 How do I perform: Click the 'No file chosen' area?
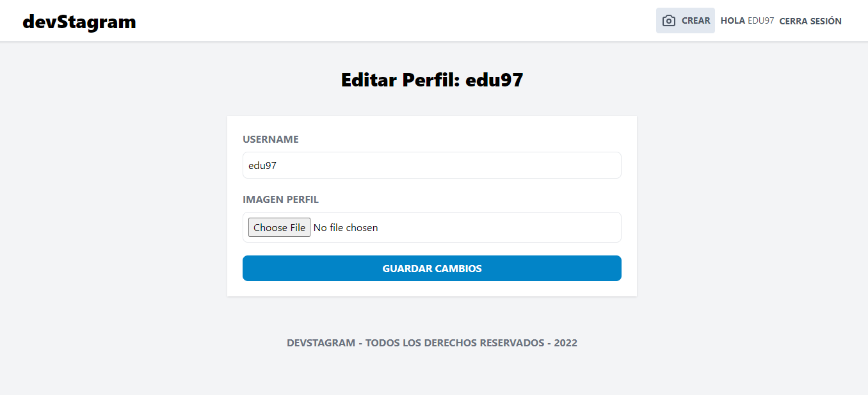[346, 227]
